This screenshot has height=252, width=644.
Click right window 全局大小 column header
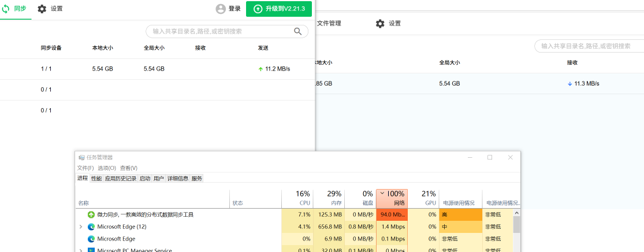449,63
